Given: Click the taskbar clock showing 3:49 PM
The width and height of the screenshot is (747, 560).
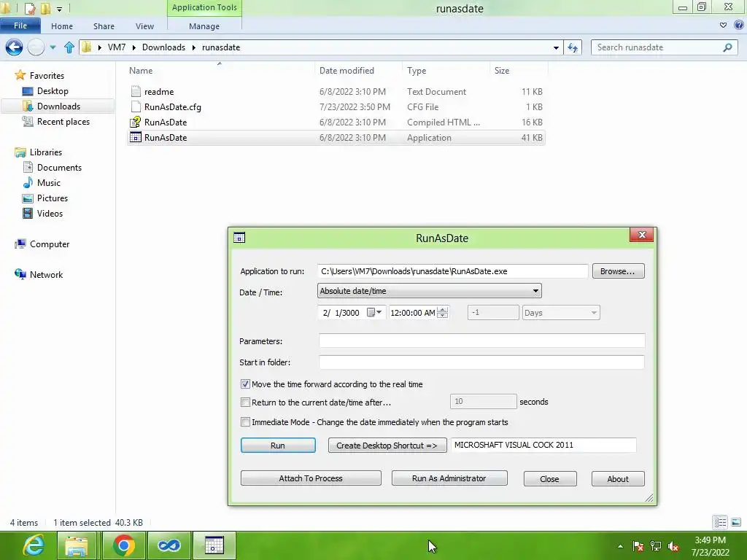Looking at the screenshot, I should [x=711, y=546].
